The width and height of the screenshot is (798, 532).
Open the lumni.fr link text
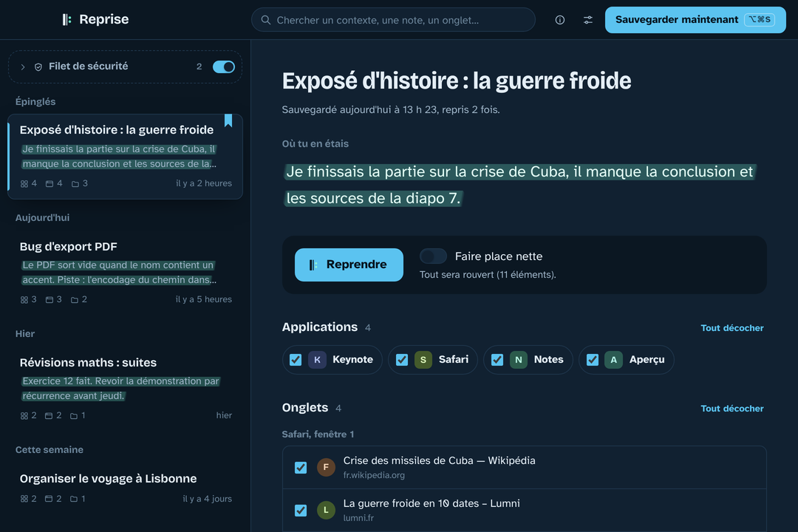point(358,518)
